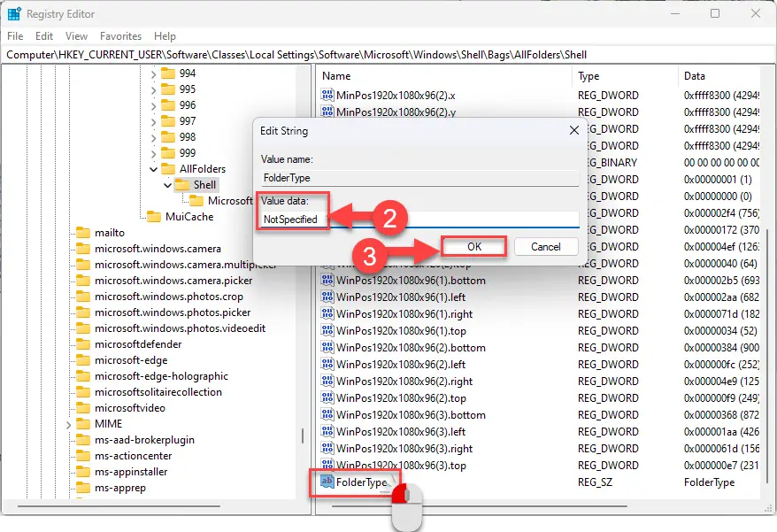777x532 pixels.
Task: Click DWORD icon of WinPos1920x1080x96(3).left
Action: [327, 432]
